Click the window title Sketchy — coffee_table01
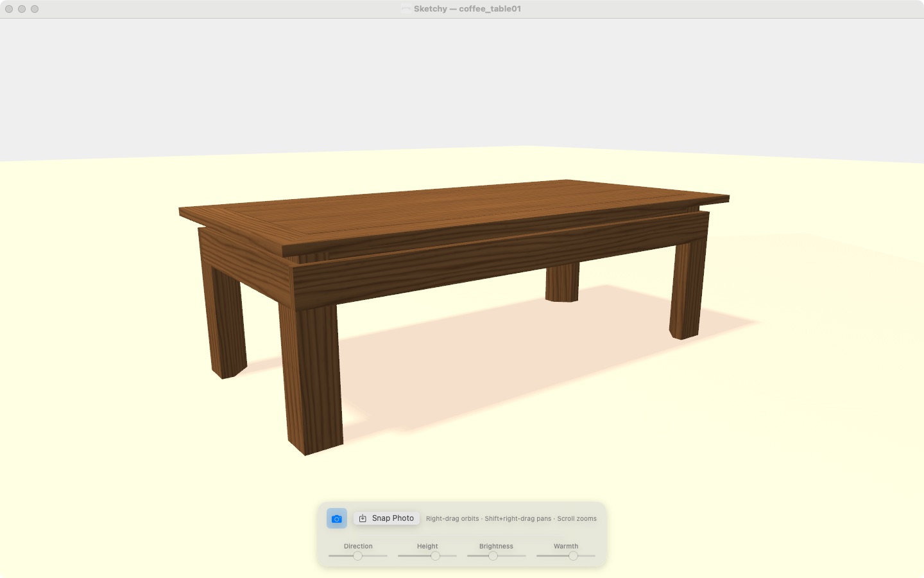The width and height of the screenshot is (924, 578). 467,9
